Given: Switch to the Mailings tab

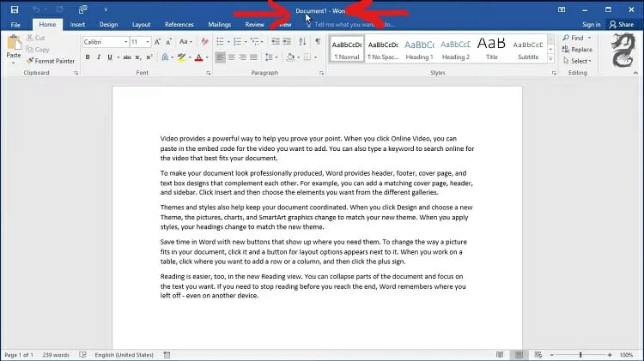Looking at the screenshot, I should (219, 25).
